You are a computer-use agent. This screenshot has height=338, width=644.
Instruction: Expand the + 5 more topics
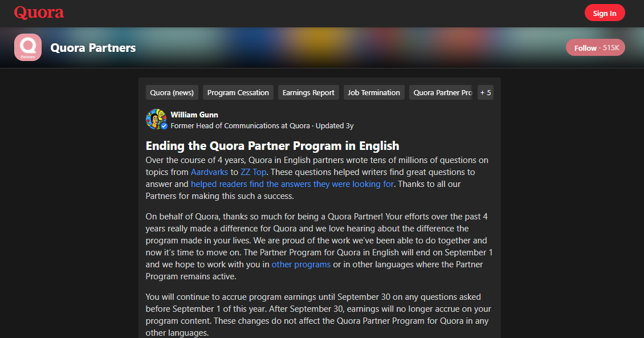(x=486, y=92)
